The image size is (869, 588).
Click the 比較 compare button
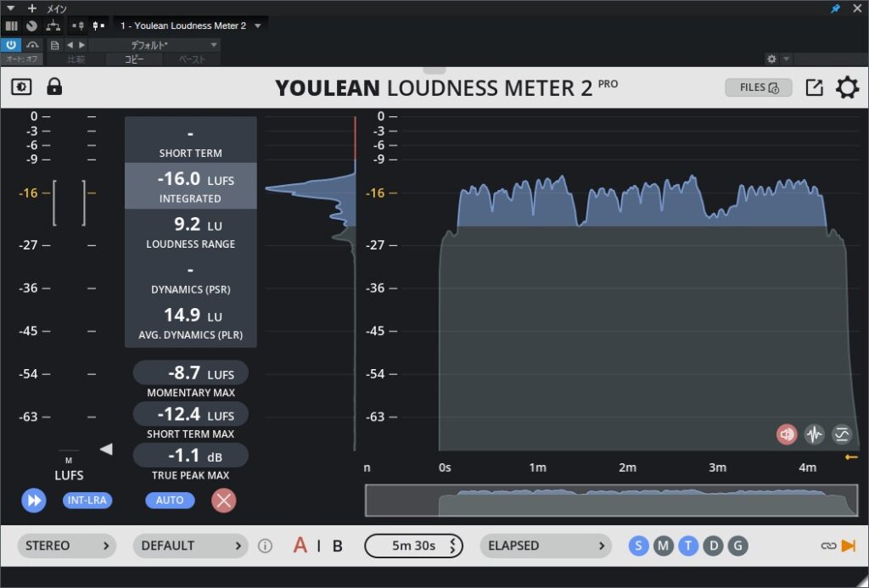click(x=76, y=59)
